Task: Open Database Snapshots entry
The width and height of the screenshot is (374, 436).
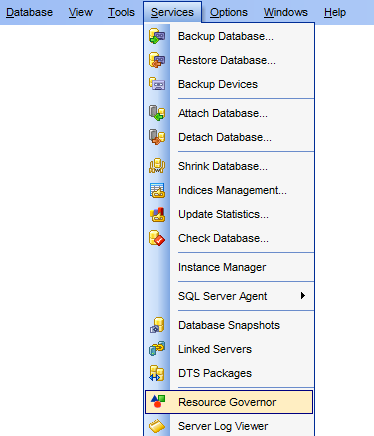Action: (229, 325)
